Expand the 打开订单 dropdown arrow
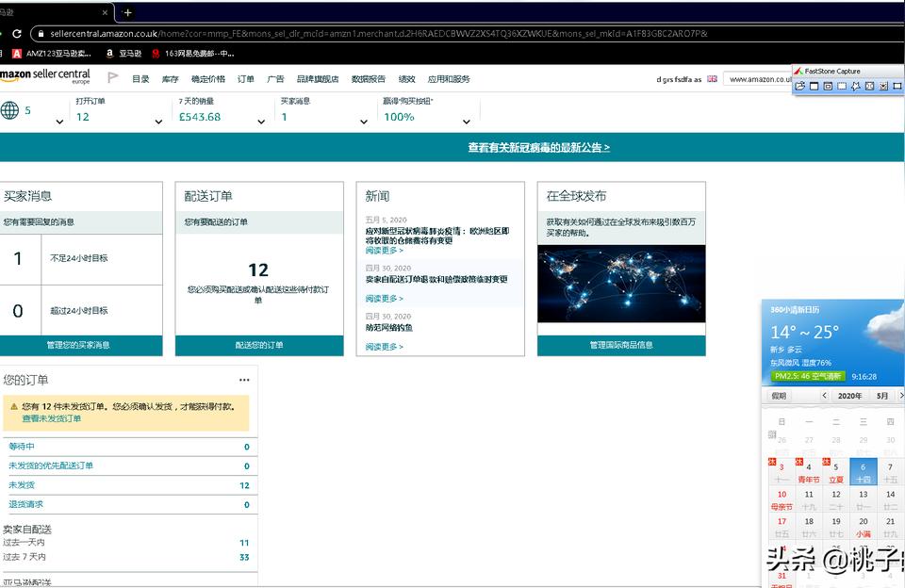This screenshot has width=905, height=588. tap(158, 122)
